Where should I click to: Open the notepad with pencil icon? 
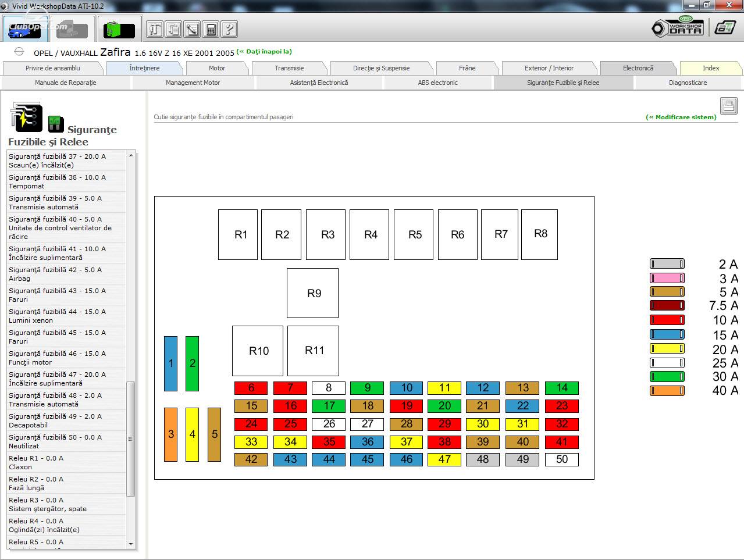tap(192, 29)
